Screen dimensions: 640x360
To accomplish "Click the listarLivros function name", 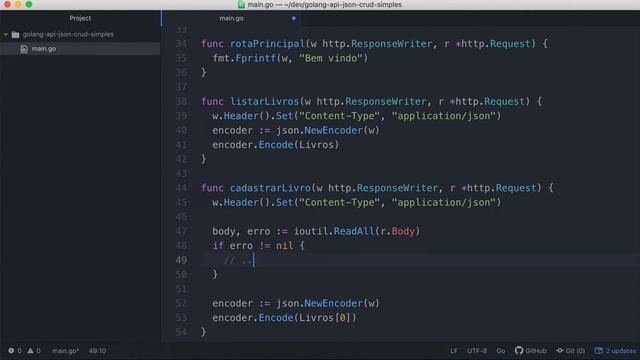I will pos(264,101).
